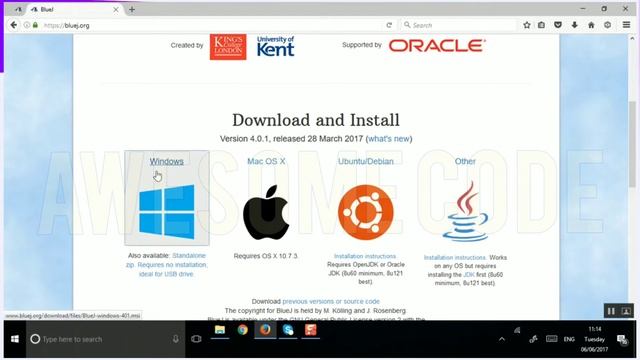Open a new tab with plus button
Screen dimensions: 640x360
(132, 9)
